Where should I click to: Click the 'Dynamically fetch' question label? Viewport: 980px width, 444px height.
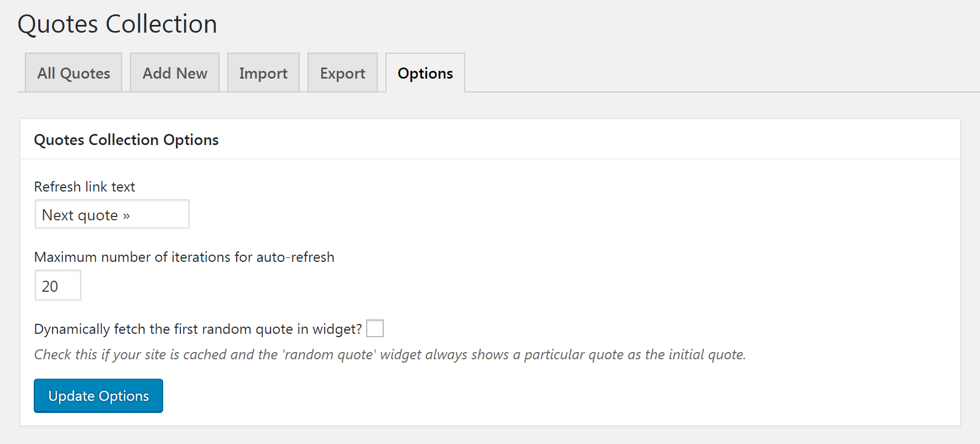pos(197,328)
